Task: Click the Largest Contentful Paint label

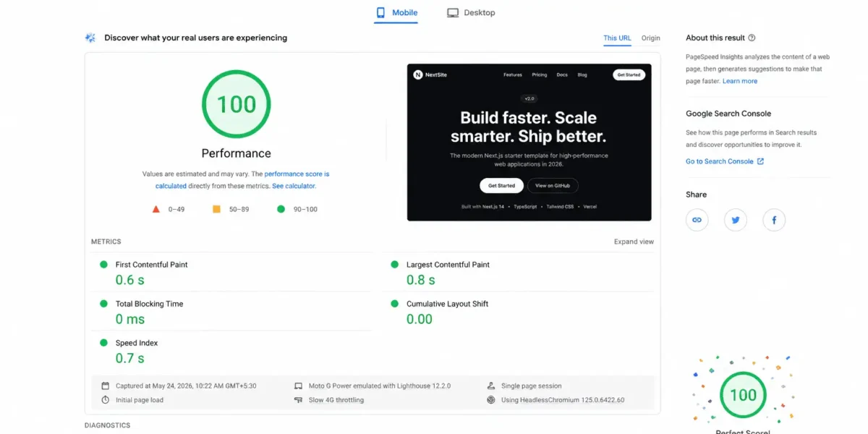Action: point(448,265)
